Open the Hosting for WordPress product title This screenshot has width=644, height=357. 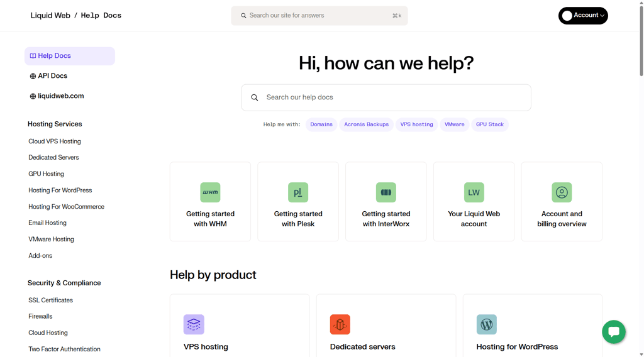coord(517,347)
